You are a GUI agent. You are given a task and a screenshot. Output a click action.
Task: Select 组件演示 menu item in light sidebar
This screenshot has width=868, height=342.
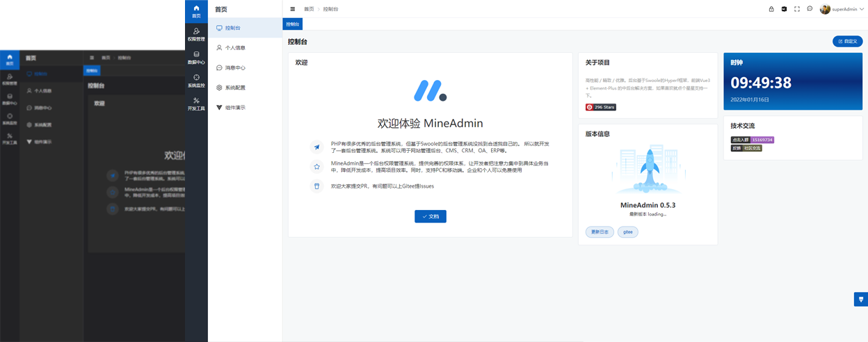(245, 108)
